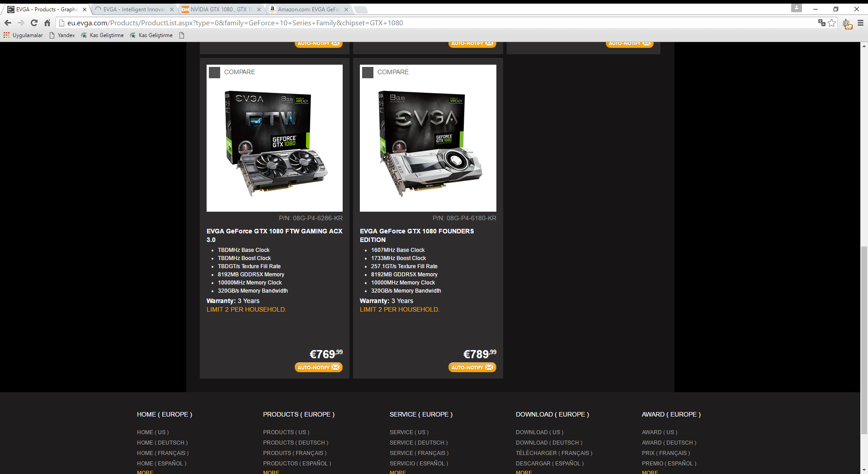Tick Compare checkbox for Founders Edition card
Image resolution: width=868 pixels, height=474 pixels.
[368, 72]
